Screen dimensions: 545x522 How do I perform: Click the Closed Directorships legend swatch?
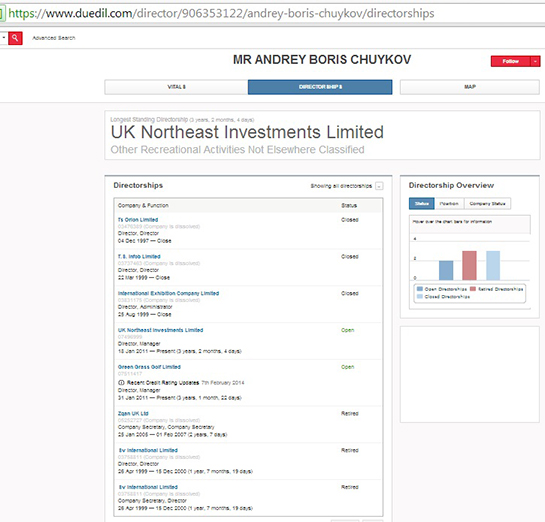420,296
